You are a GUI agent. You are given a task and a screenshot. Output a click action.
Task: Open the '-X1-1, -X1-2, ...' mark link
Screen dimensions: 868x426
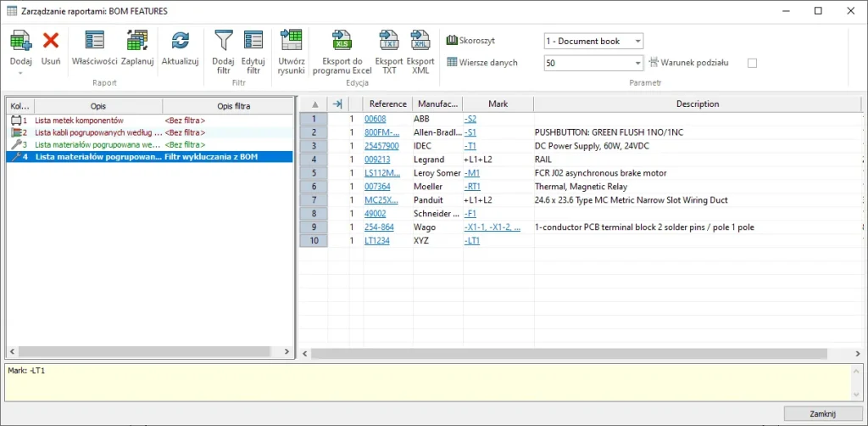click(492, 227)
